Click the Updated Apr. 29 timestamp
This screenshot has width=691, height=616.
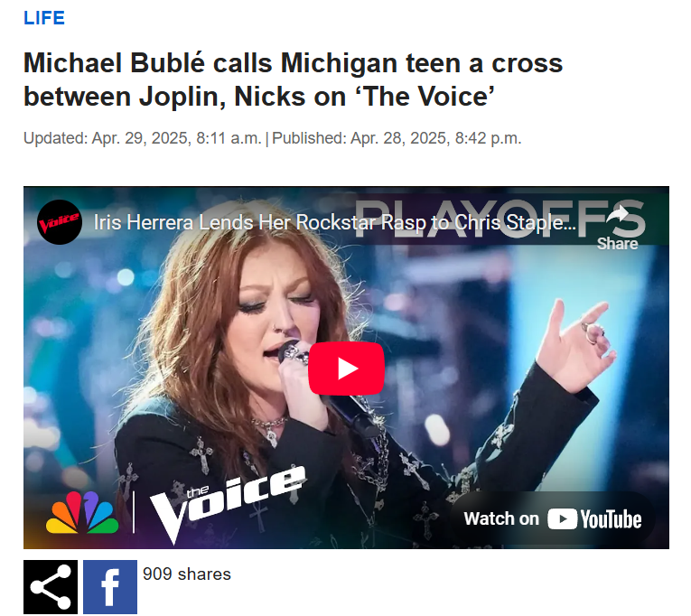[143, 138]
